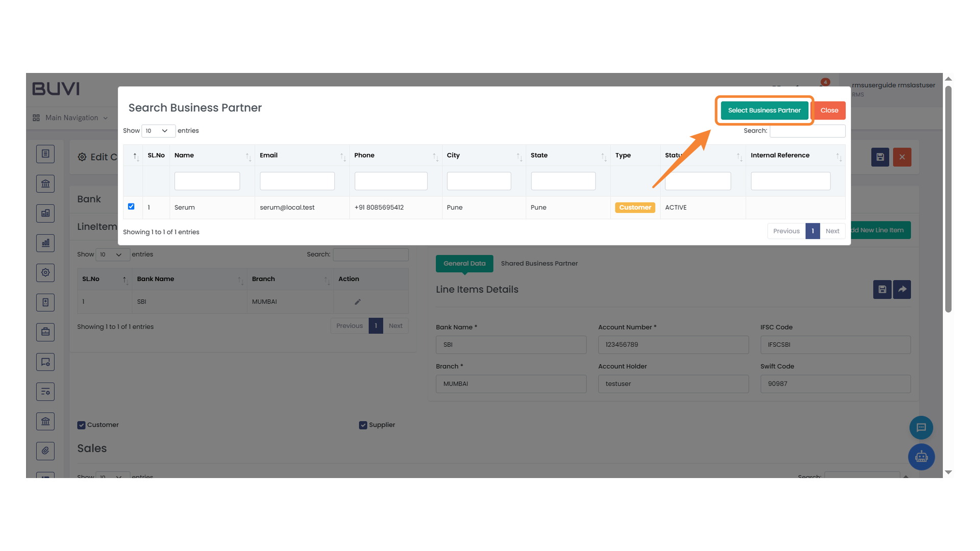Uncheck the Supplier checkbox

pos(363,424)
